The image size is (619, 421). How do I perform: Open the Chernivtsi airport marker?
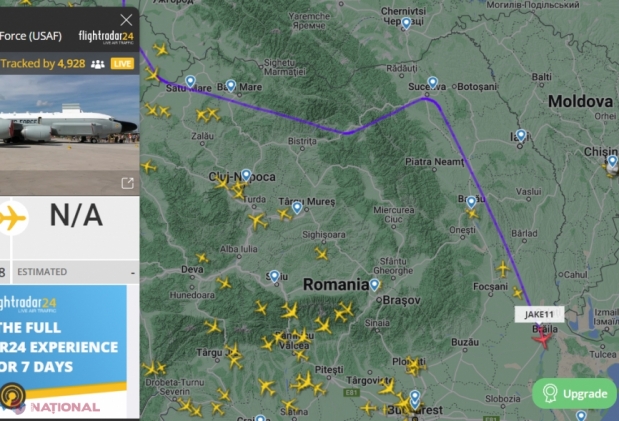(x=406, y=23)
